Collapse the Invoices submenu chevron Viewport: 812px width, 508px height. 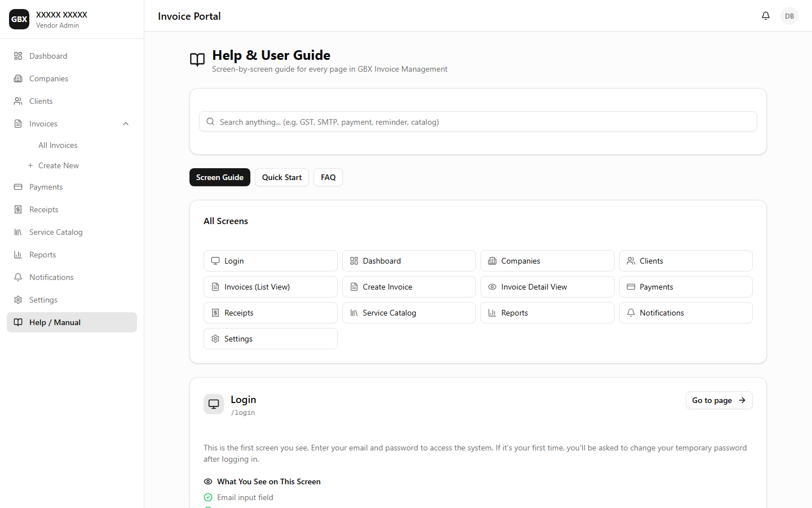126,124
